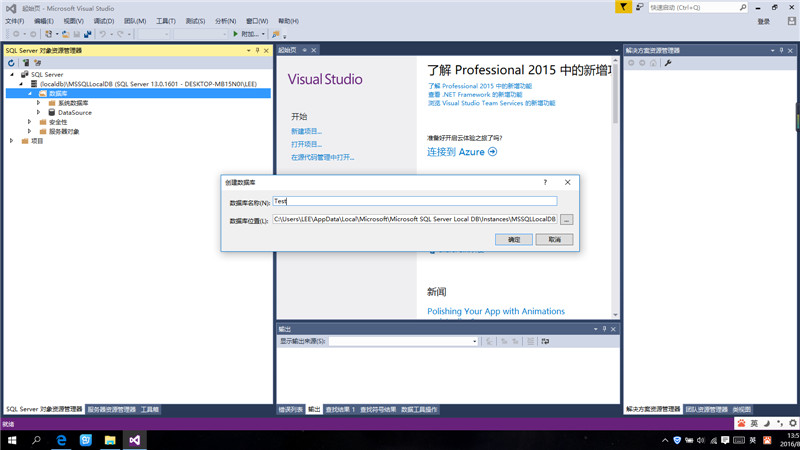Click the 确定 button in the dialog
800x450 pixels.
click(514, 240)
